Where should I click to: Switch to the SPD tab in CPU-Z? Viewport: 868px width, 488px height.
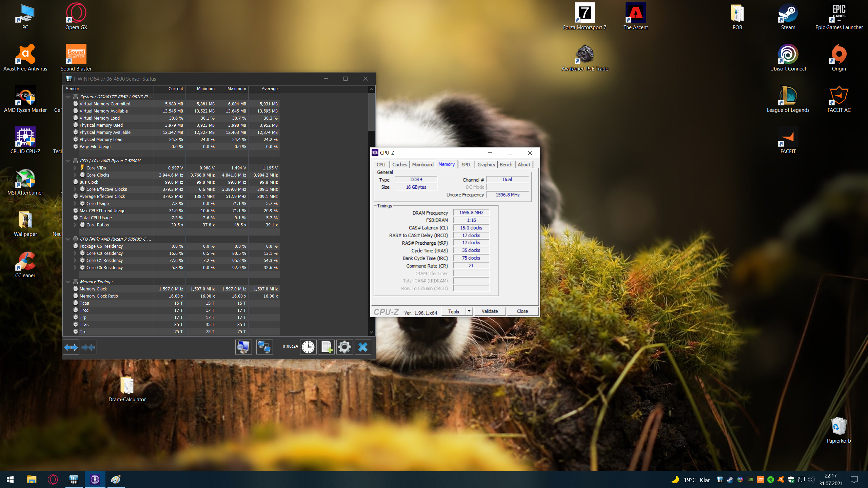point(466,165)
